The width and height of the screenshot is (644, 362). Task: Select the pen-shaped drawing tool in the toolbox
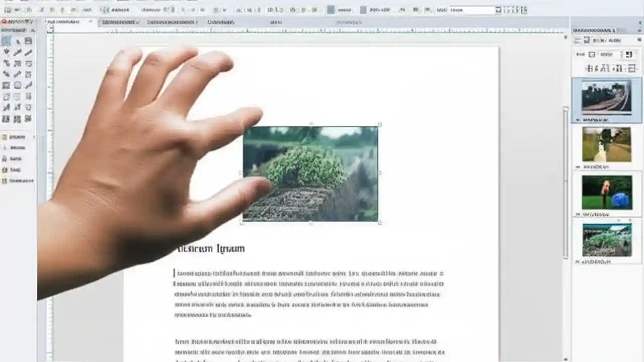coord(18,52)
